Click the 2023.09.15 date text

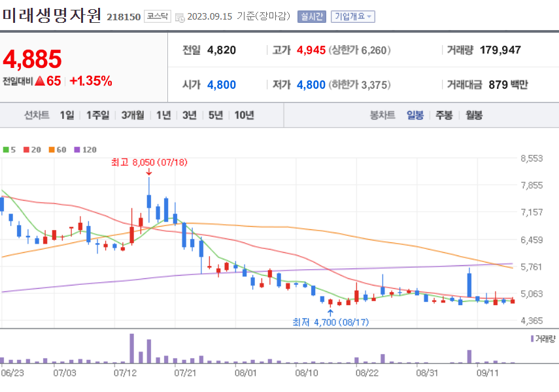tap(210, 16)
